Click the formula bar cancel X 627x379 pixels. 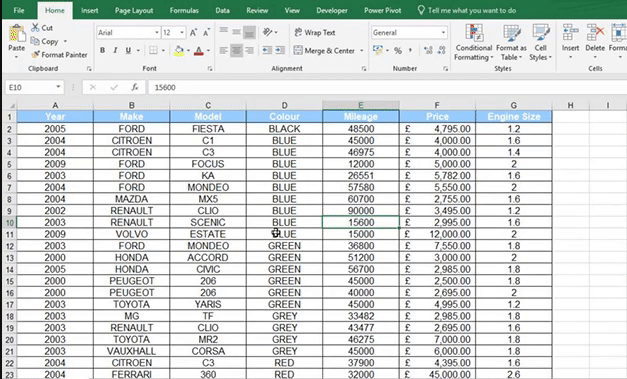pyautogui.click(x=93, y=87)
